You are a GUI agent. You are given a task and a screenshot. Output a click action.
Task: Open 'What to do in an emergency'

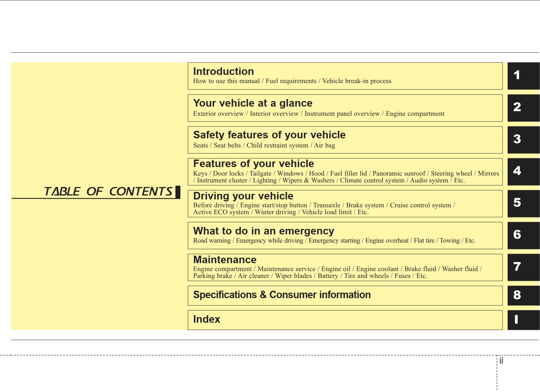click(x=264, y=231)
